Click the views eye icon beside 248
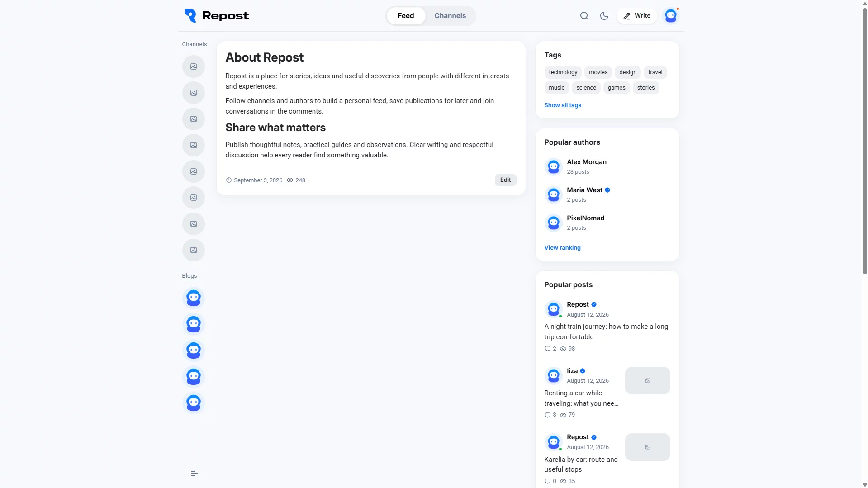868x488 pixels. [290, 180]
